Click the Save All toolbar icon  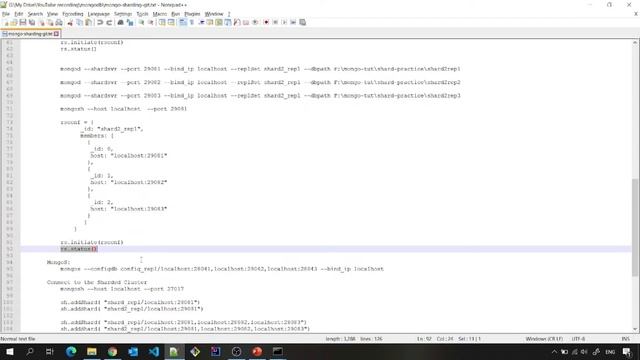(32, 22)
